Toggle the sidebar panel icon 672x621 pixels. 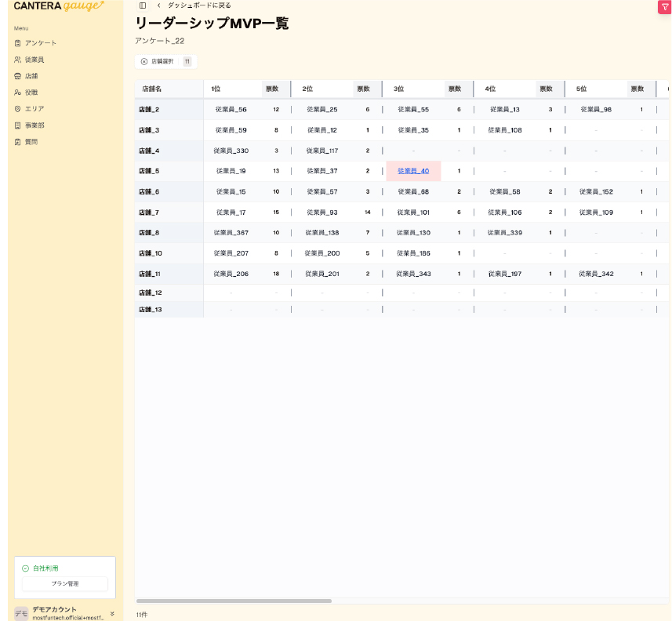(142, 5)
